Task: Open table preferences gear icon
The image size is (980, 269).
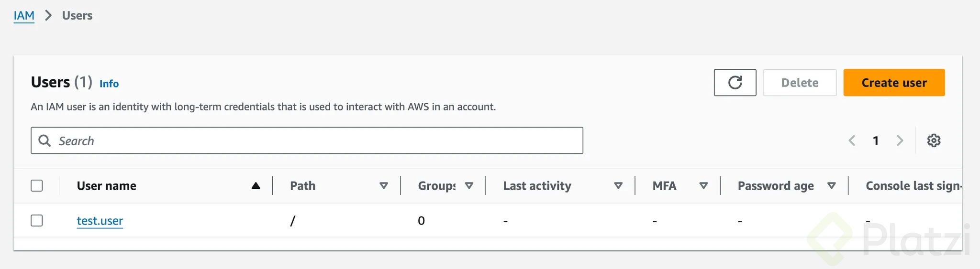Action: 934,140
